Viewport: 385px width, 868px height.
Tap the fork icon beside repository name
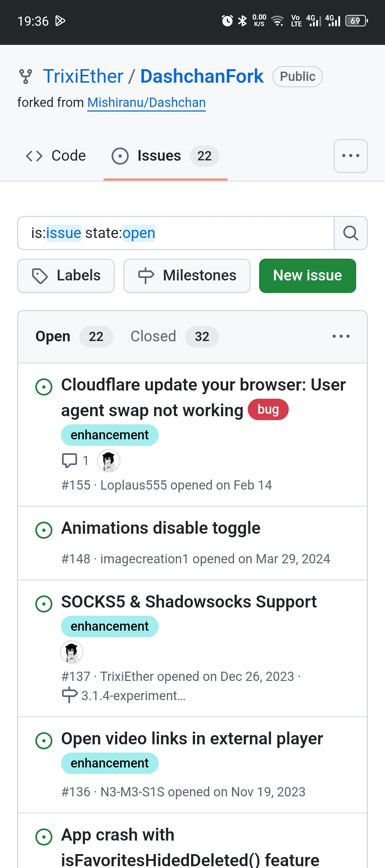point(26,77)
